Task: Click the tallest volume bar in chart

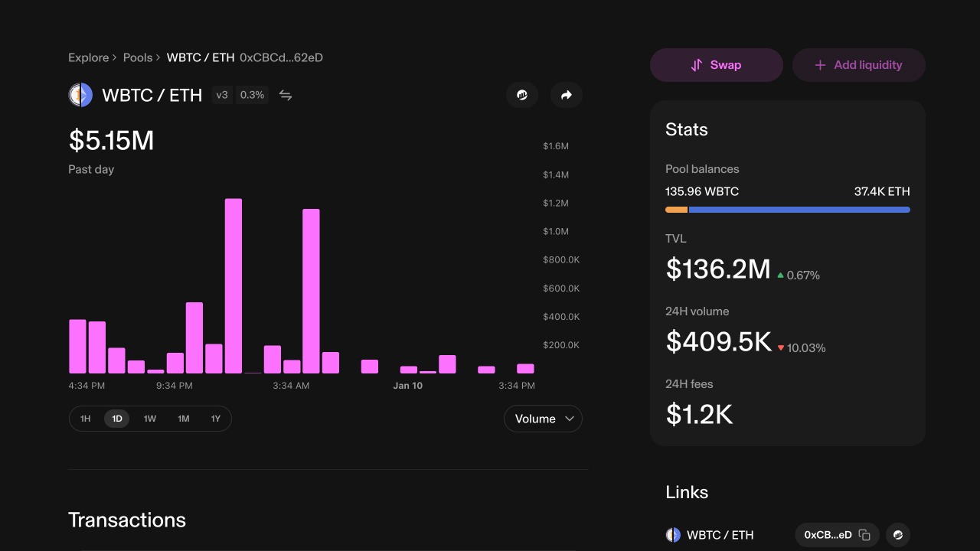Action: [x=234, y=286]
